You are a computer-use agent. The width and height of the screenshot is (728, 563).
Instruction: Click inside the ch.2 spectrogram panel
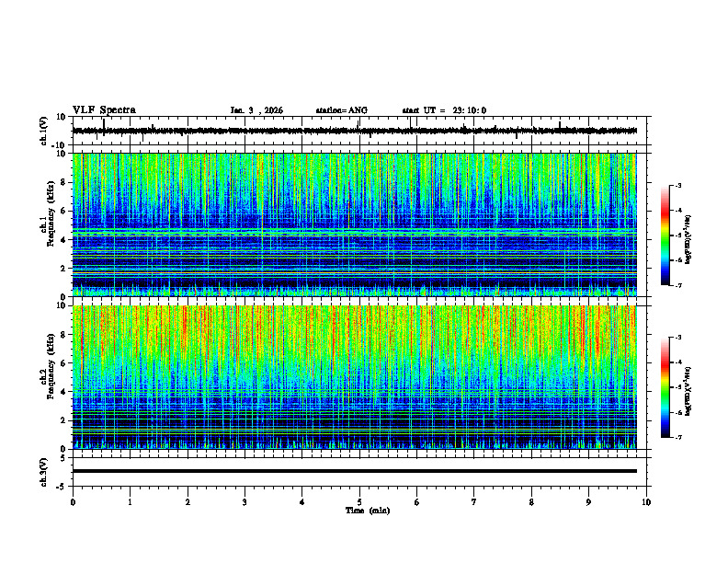(x=355, y=377)
